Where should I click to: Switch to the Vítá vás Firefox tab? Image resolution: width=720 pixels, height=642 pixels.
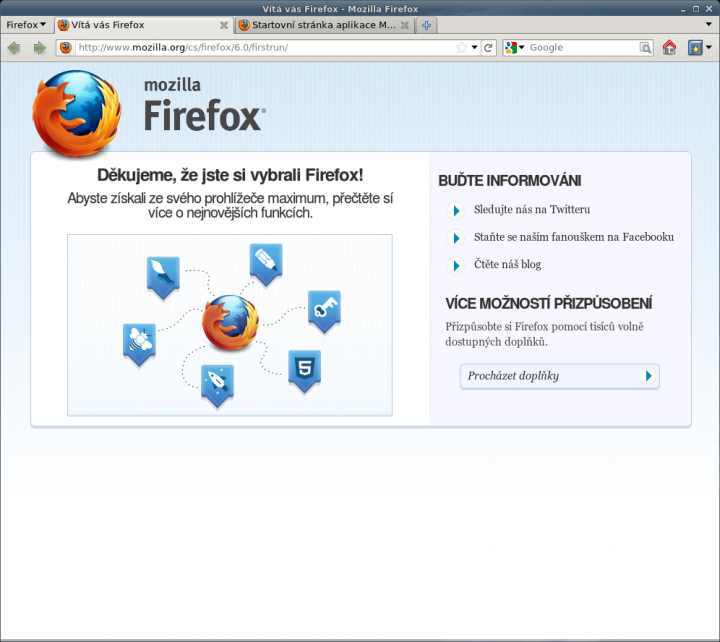(144, 25)
